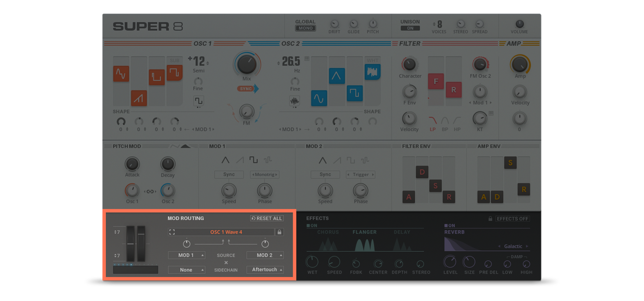Select the Delay effect
The height and width of the screenshot is (301, 644).
(402, 240)
